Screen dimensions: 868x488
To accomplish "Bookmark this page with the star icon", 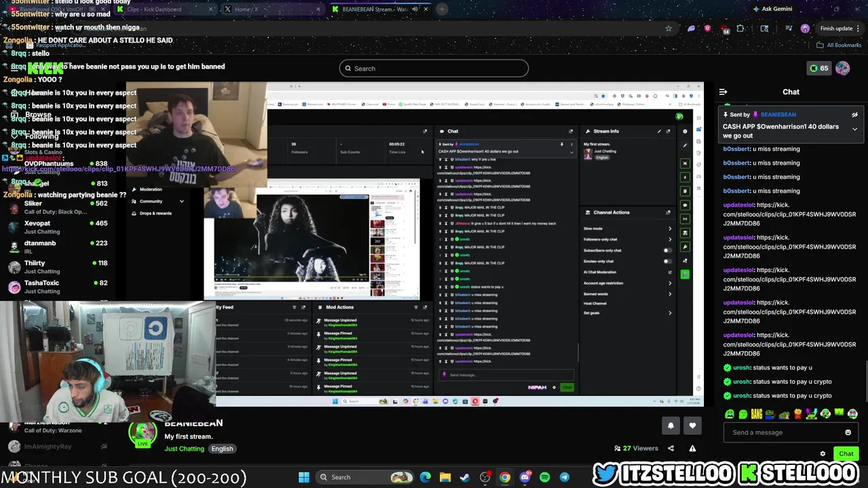I will tap(668, 28).
